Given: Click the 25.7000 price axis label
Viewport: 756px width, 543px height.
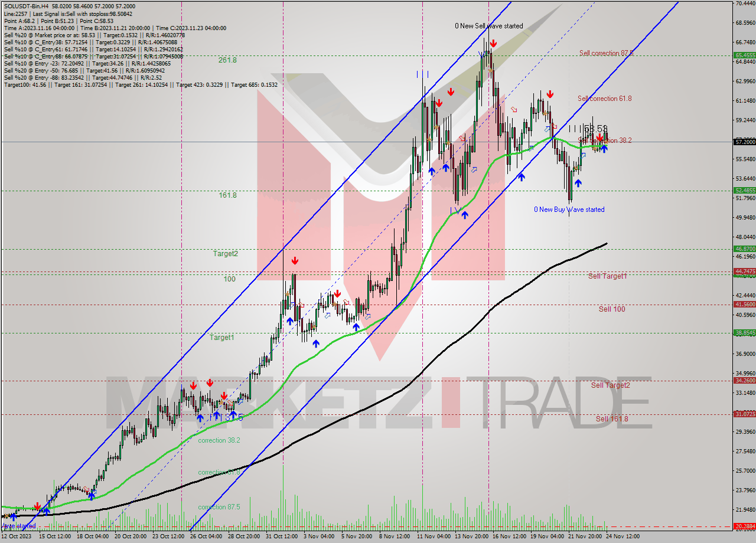Looking at the screenshot, I should pyautogui.click(x=745, y=470).
